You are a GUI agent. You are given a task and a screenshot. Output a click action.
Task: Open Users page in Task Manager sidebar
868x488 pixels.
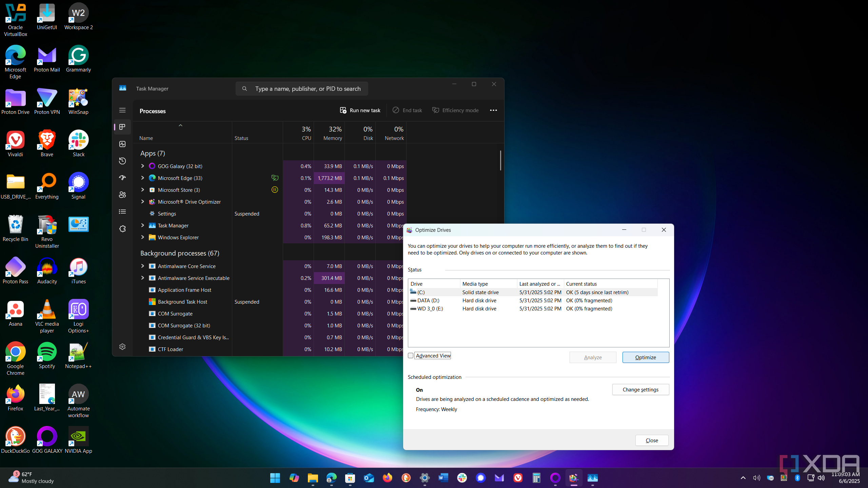[122, 195]
